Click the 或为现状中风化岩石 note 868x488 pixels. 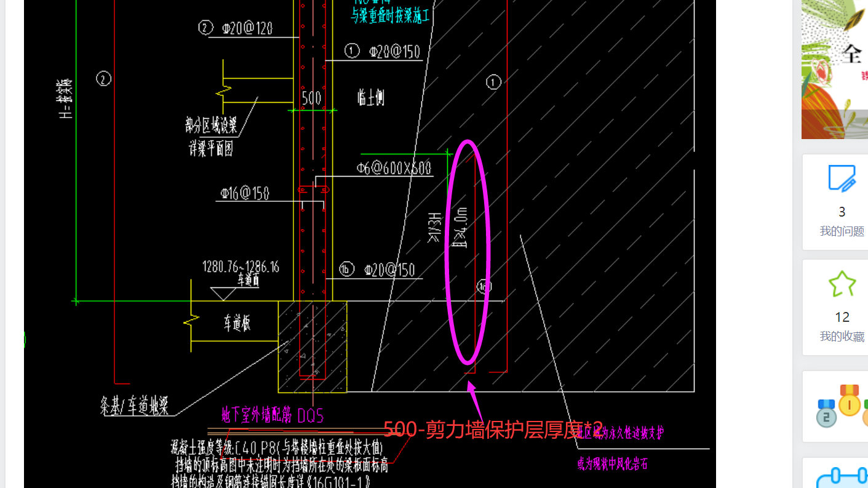coord(612,463)
